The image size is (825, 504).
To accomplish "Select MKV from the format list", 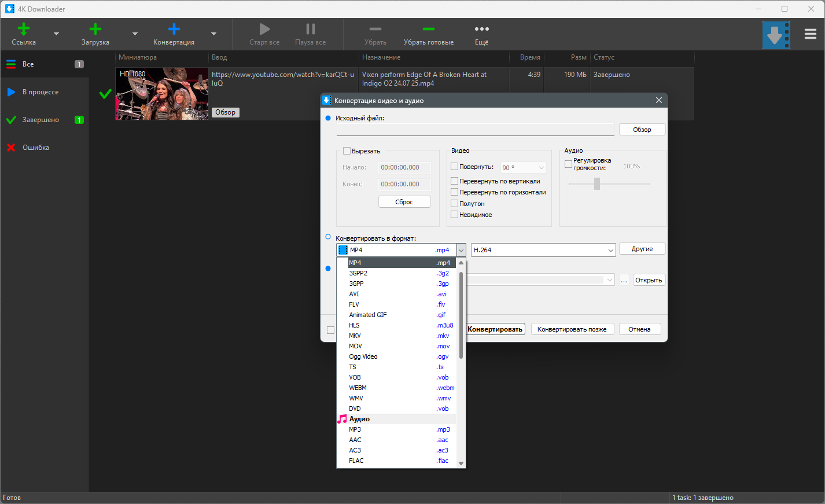I will coord(355,336).
